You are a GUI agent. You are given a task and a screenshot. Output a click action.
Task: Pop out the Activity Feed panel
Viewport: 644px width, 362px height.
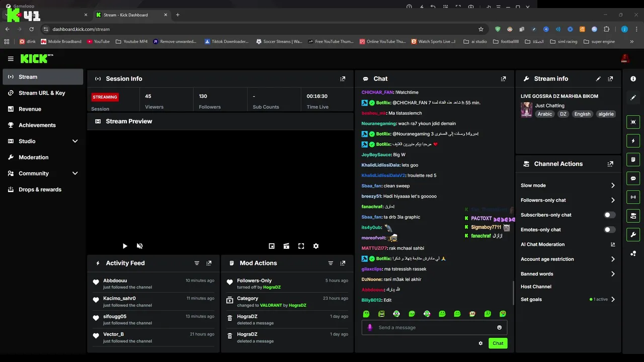point(209,263)
